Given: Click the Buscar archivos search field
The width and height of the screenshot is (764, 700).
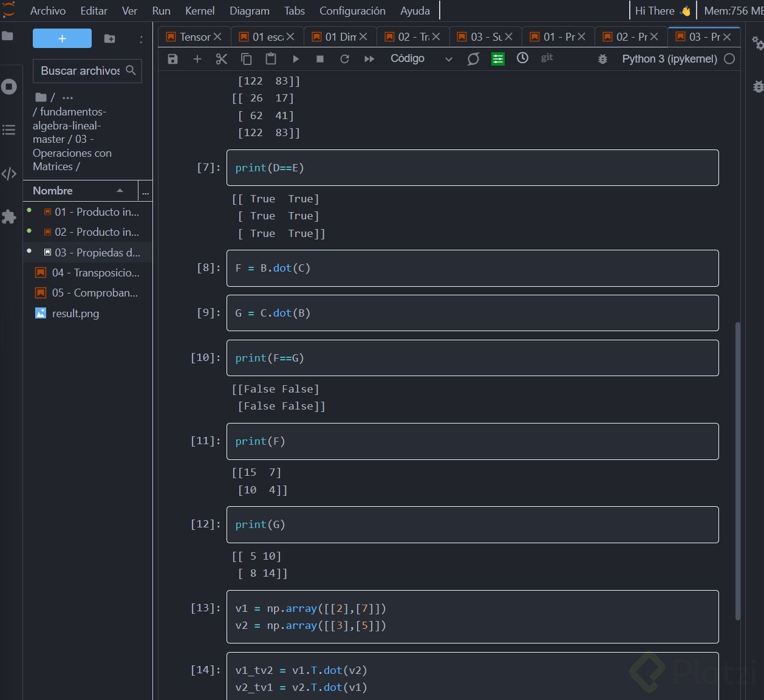Looking at the screenshot, I should [80, 71].
